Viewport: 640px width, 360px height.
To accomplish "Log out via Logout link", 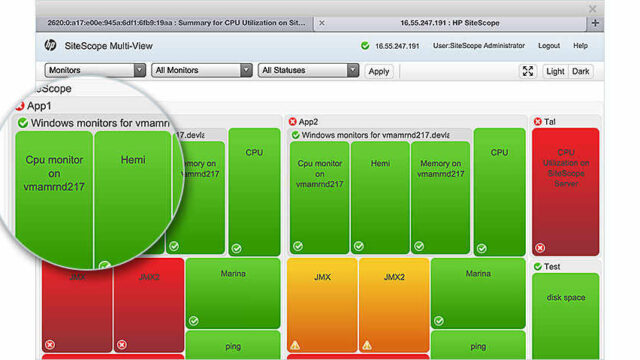I will (x=549, y=46).
